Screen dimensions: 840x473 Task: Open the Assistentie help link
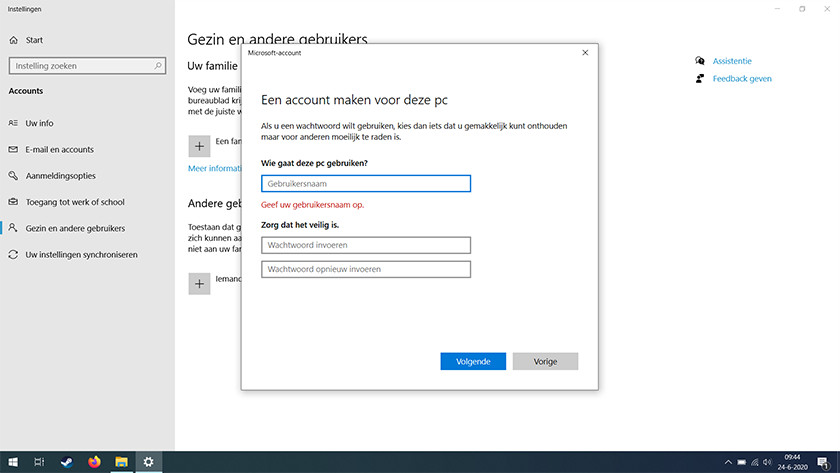(732, 61)
